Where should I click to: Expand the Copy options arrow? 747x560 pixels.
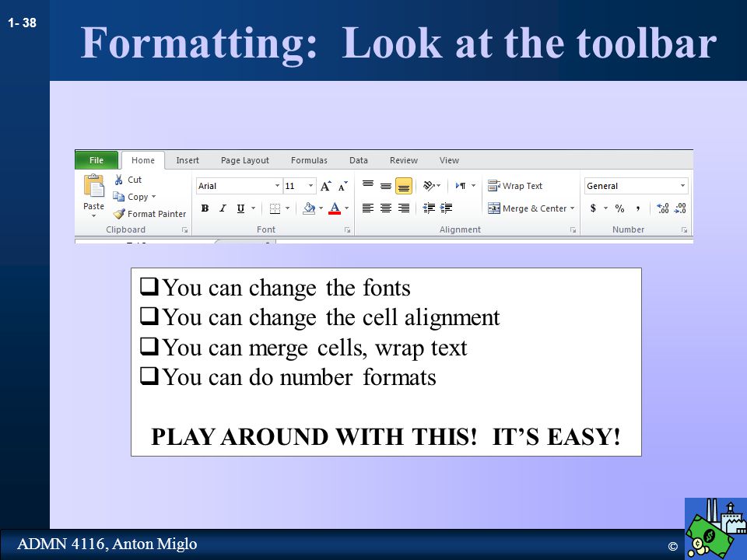(153, 197)
